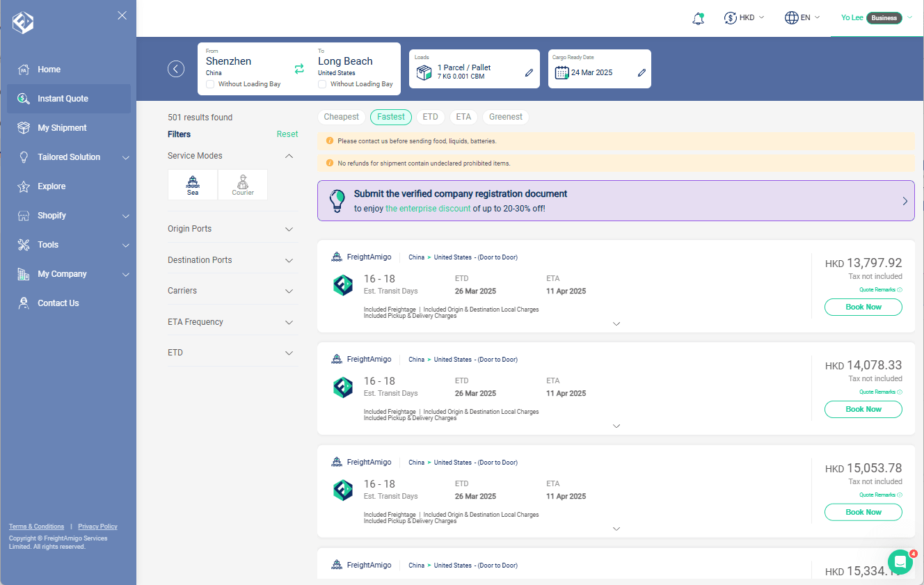Open the Home menu item
Viewport: 924px width, 585px height.
69,70
